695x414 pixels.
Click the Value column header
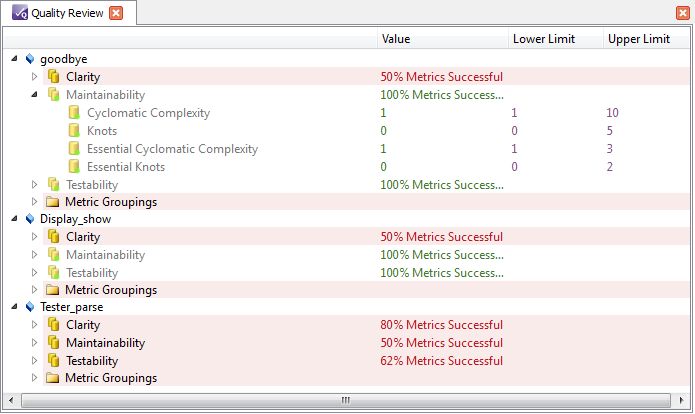click(x=395, y=39)
